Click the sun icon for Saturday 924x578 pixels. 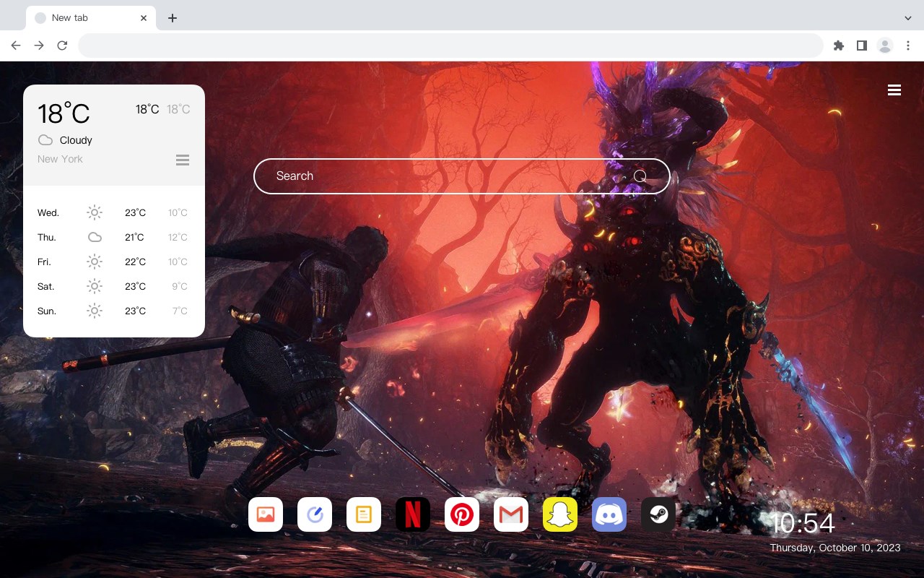pos(95,286)
